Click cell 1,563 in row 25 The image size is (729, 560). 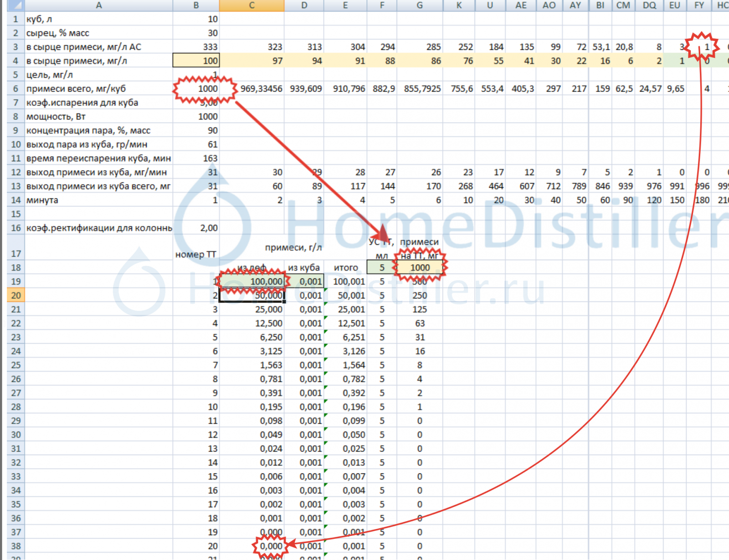point(252,365)
